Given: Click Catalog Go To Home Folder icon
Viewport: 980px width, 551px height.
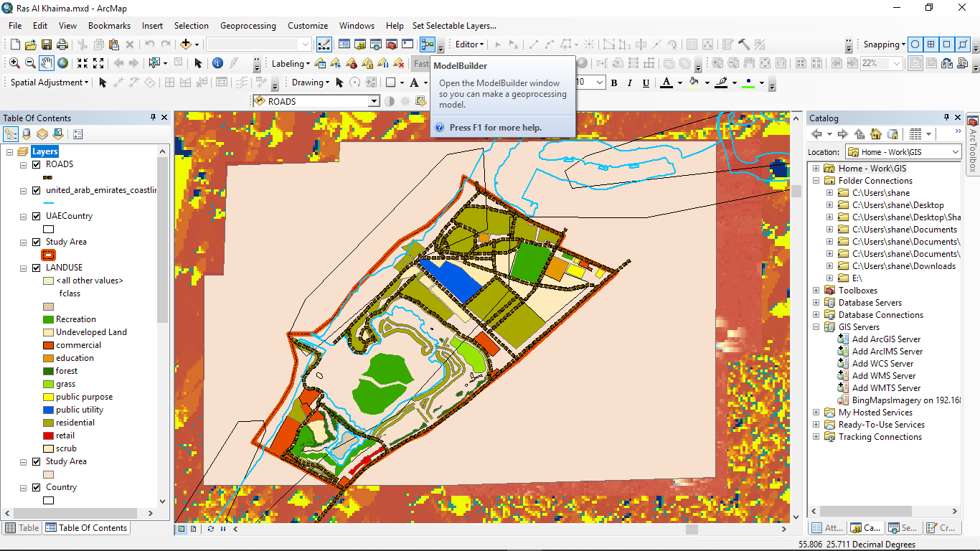Looking at the screenshot, I should tap(876, 134).
